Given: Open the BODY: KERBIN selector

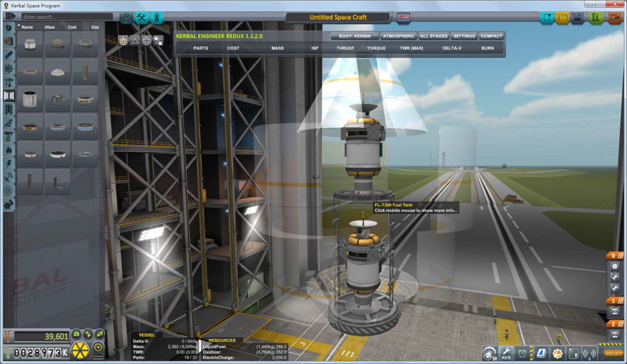Looking at the screenshot, I should pos(355,36).
